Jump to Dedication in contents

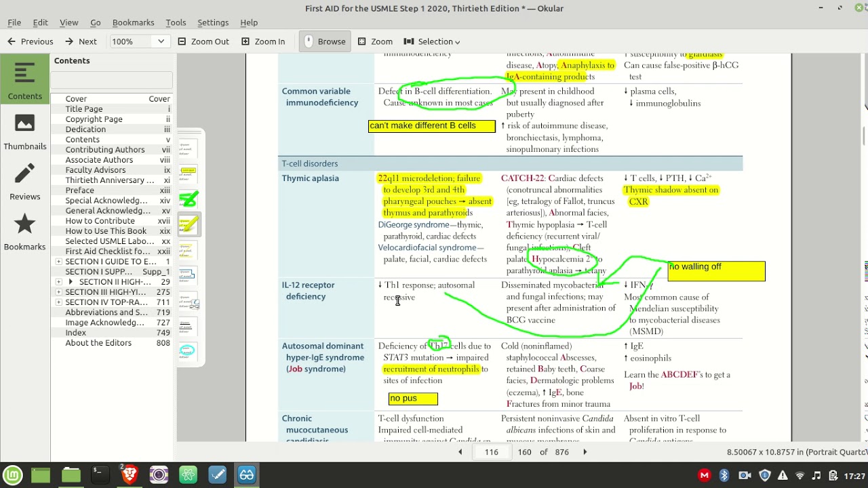click(x=113, y=129)
